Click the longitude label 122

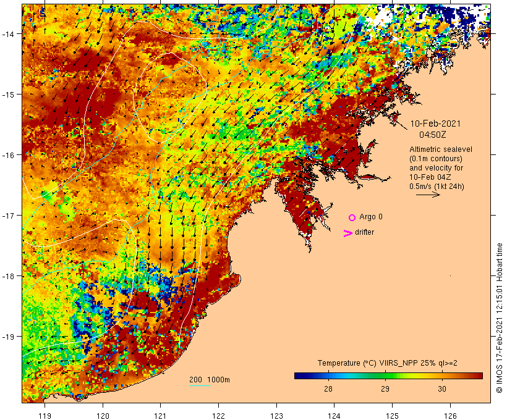219,416
